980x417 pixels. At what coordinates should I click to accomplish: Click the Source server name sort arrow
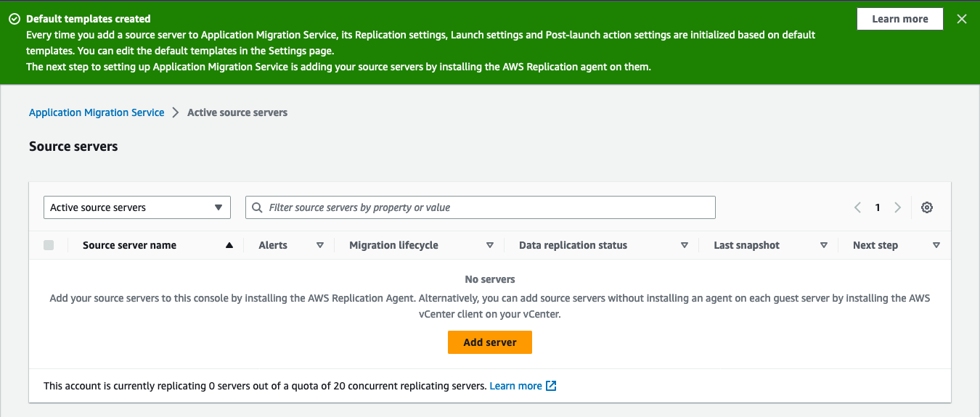tap(229, 245)
